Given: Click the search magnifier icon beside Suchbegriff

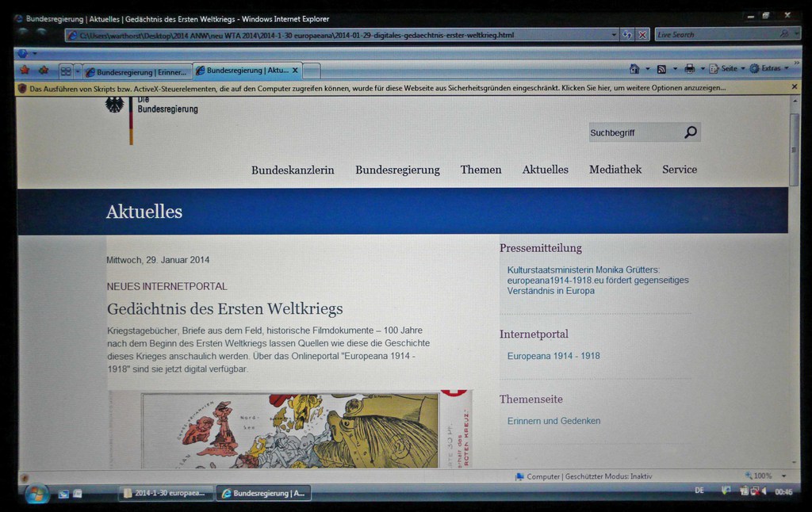Looking at the screenshot, I should 690,132.
